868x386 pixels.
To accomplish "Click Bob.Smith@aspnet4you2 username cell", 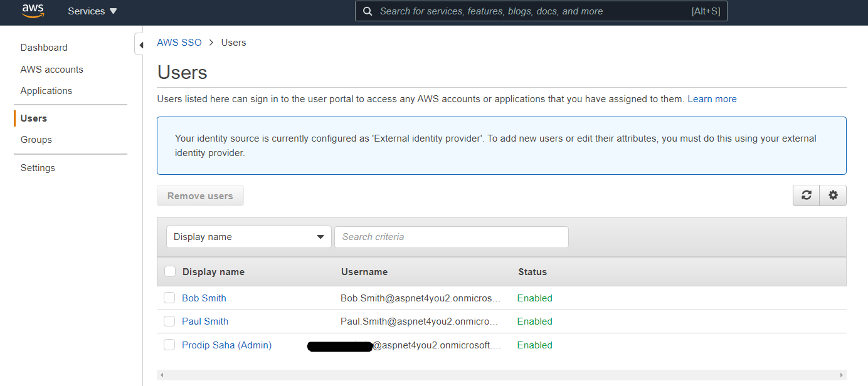I will (421, 298).
